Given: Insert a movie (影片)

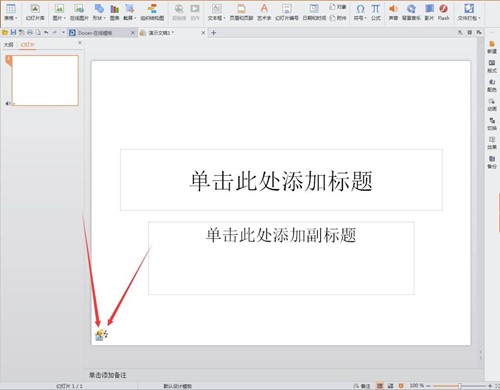Looking at the screenshot, I should click(429, 12).
